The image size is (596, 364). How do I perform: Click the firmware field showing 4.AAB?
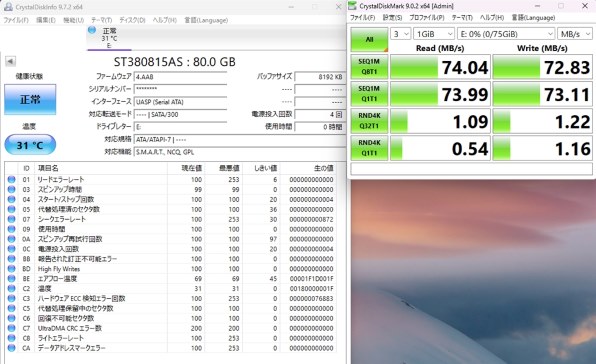coord(181,77)
